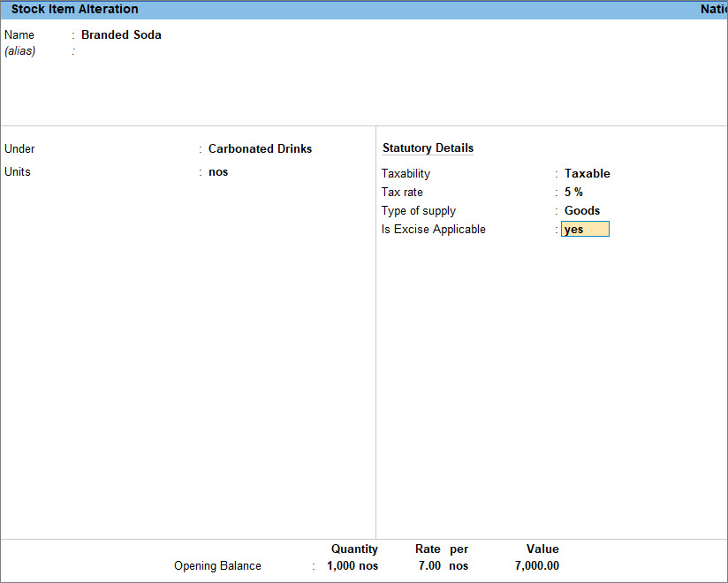Click the Under label
This screenshot has height=583, width=728.
19,148
